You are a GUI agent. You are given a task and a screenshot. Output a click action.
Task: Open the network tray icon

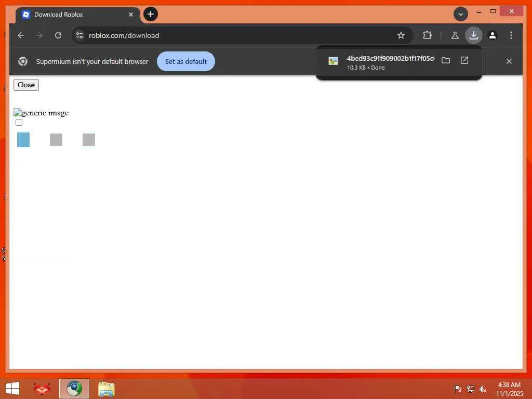471,389
